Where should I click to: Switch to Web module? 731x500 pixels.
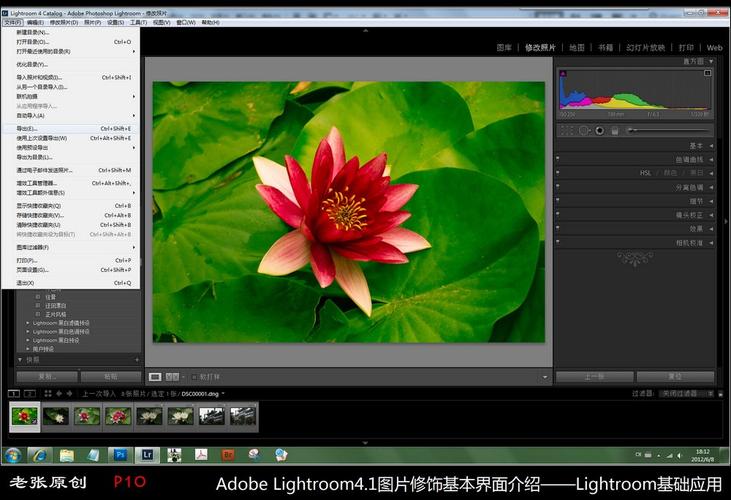tap(714, 48)
